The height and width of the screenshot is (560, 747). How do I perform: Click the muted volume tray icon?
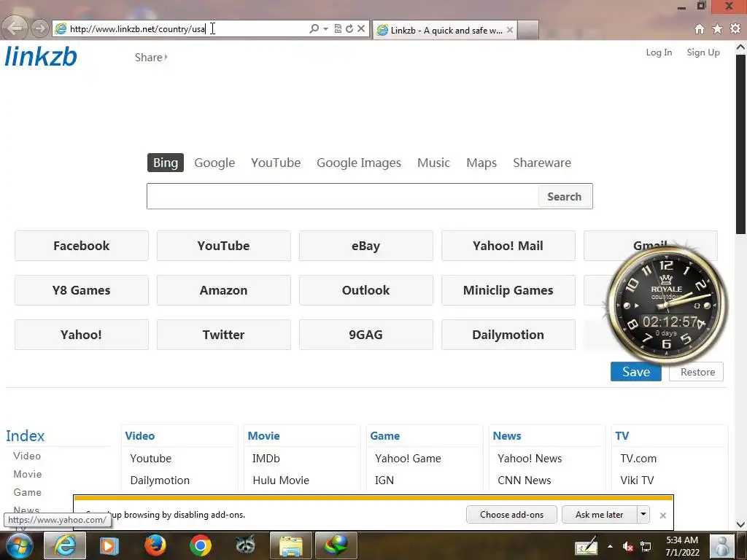pyautogui.click(x=628, y=546)
